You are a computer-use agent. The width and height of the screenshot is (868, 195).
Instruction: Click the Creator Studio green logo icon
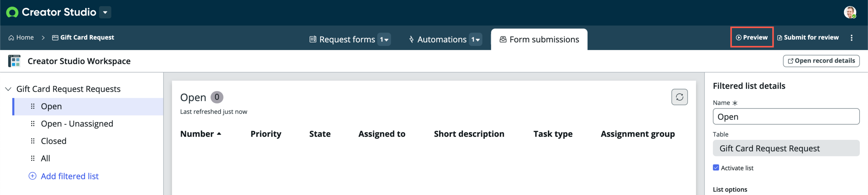click(12, 12)
